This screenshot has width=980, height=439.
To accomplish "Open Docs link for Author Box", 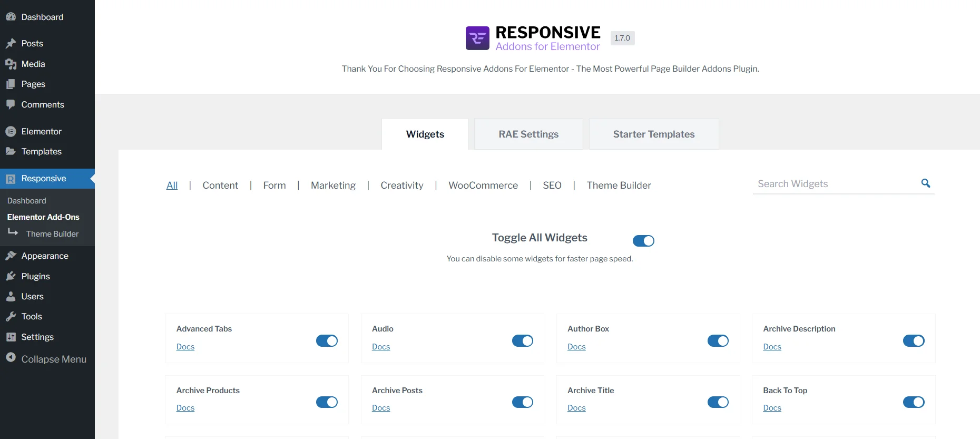I will [x=576, y=346].
